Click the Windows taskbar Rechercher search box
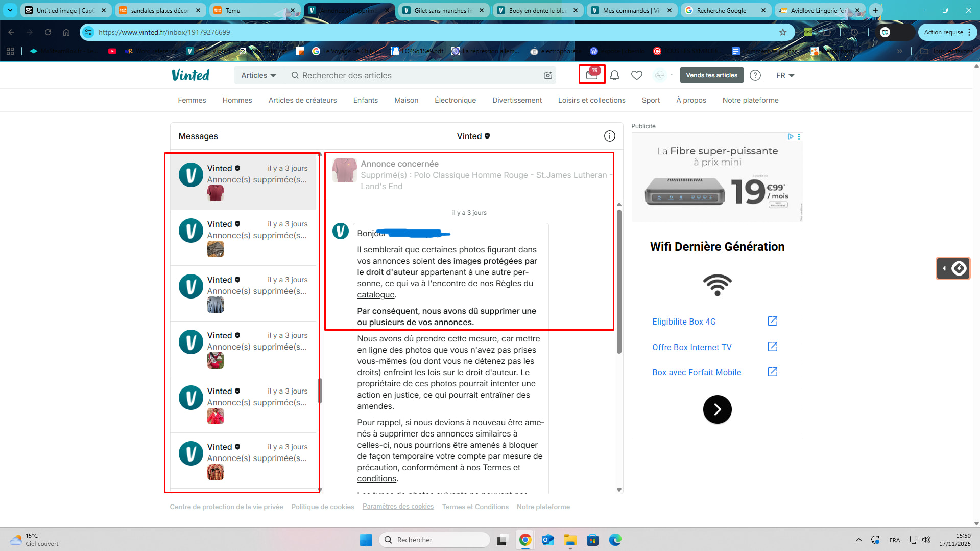 click(435, 540)
